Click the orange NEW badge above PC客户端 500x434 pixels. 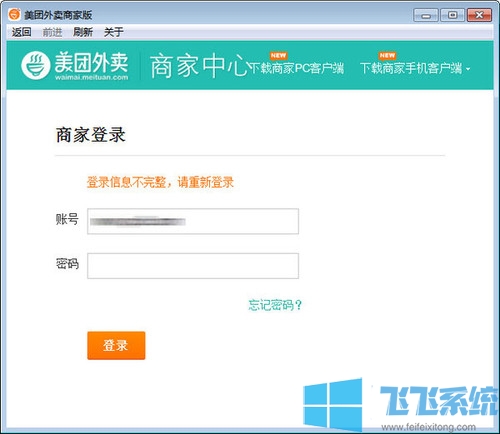click(278, 56)
